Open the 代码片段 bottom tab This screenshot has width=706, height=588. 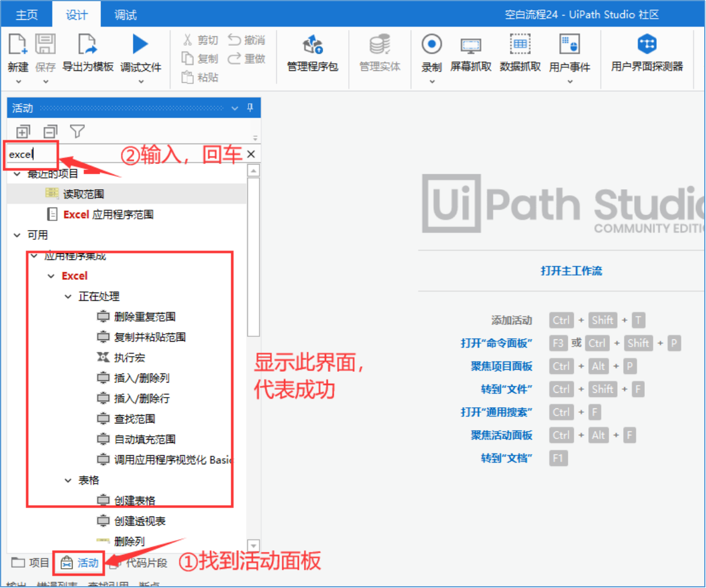(139, 563)
